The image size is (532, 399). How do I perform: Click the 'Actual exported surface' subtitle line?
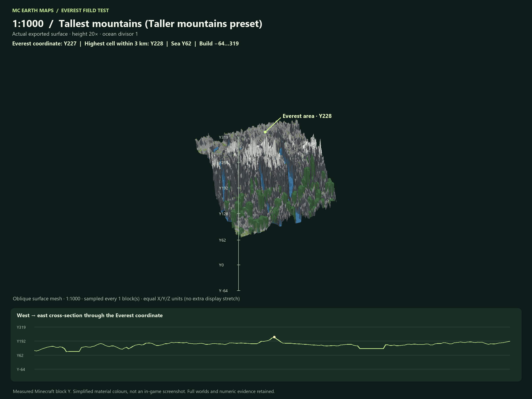tap(75, 34)
